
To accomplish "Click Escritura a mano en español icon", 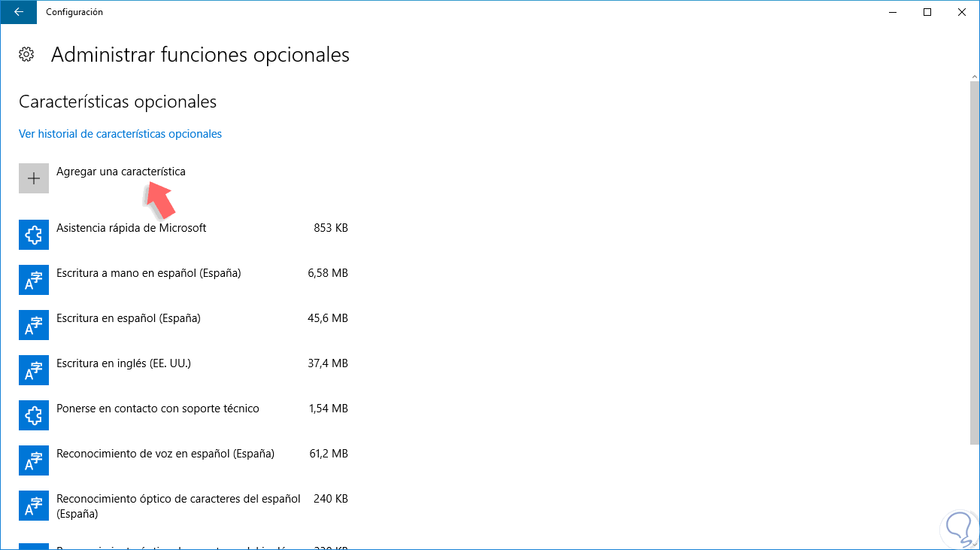I will click(34, 280).
